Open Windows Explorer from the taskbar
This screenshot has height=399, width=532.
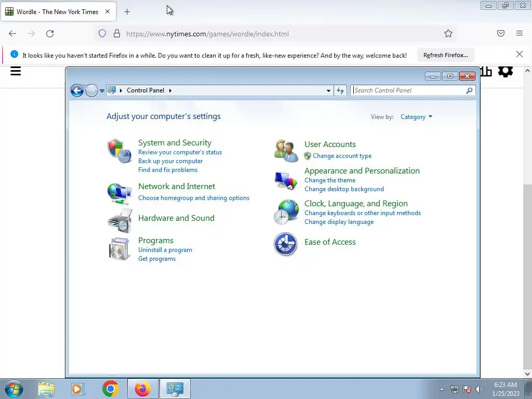[46, 389]
